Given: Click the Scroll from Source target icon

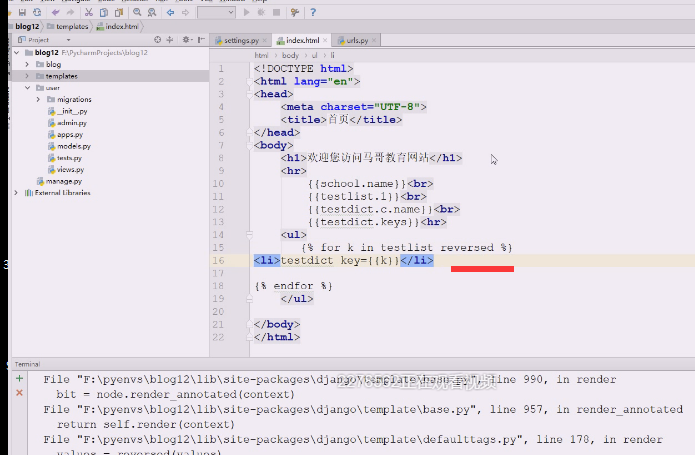Looking at the screenshot, I should point(157,40).
